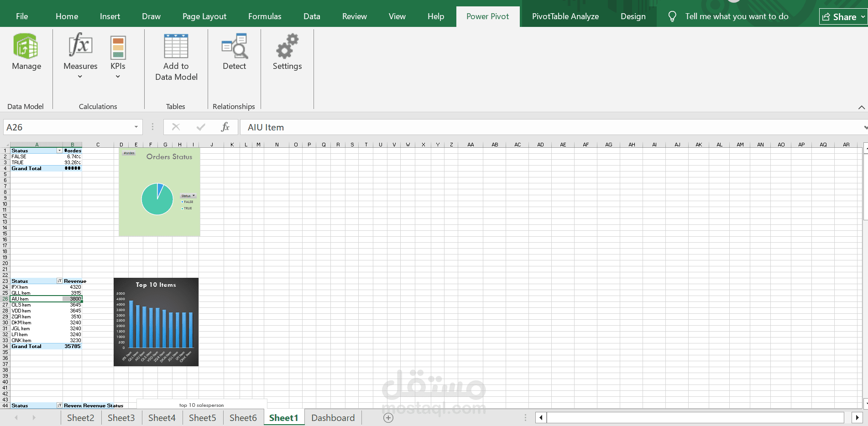Open the Formulas ribbon tab
This screenshot has width=868, height=426.
pyautogui.click(x=265, y=16)
